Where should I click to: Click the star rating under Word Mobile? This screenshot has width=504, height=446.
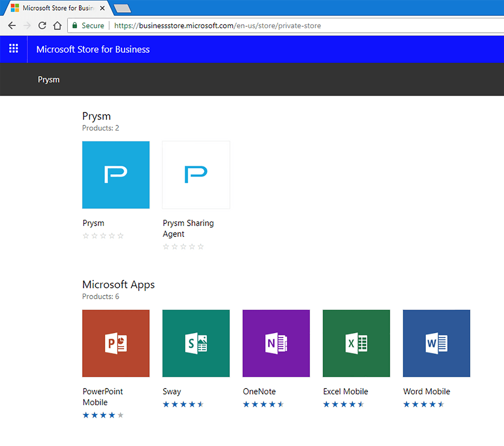(x=423, y=404)
